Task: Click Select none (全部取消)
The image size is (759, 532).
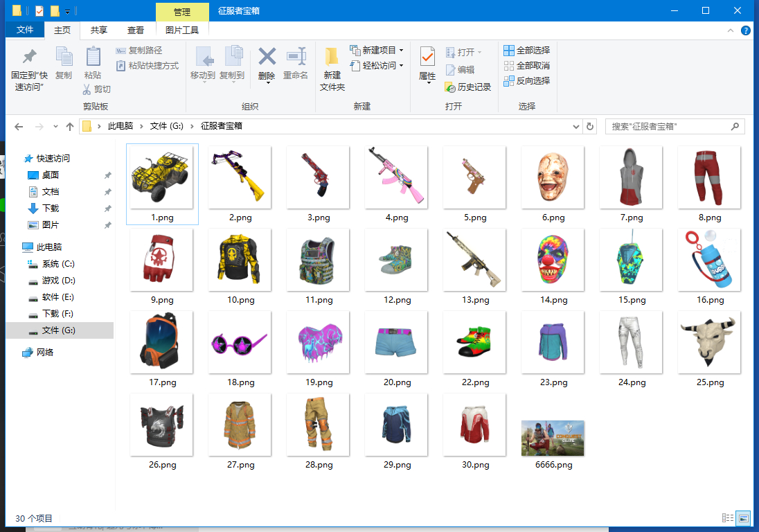Action: click(526, 65)
